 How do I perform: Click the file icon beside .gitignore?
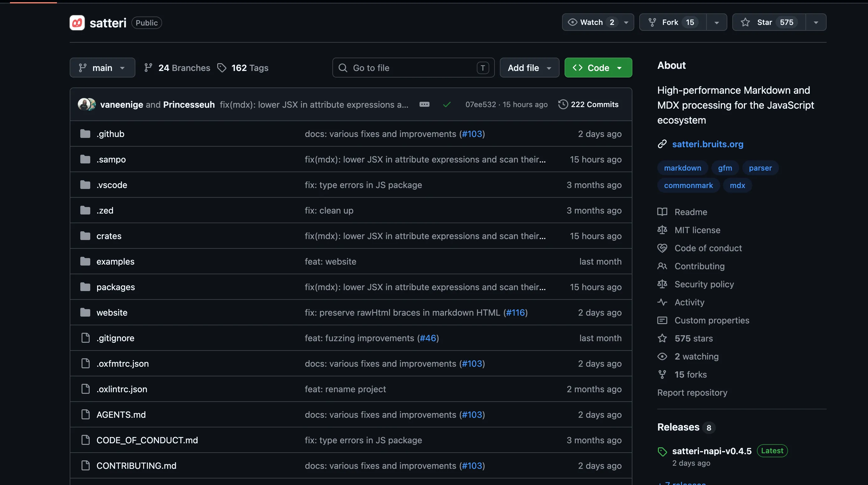point(86,338)
